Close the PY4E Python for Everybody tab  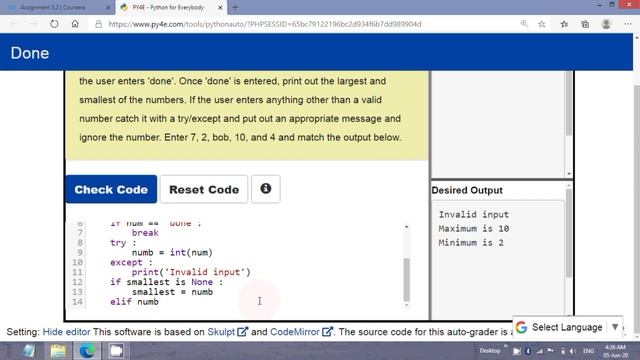pyautogui.click(x=220, y=7)
